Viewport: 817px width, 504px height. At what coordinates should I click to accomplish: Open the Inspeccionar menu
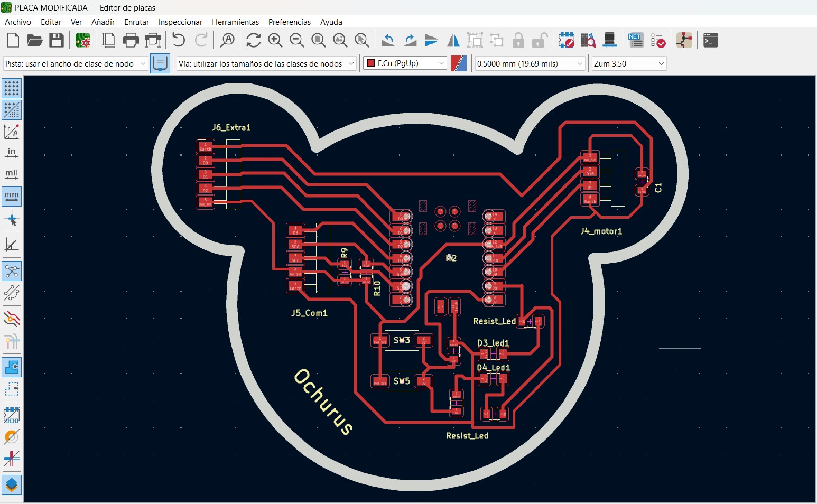click(180, 22)
